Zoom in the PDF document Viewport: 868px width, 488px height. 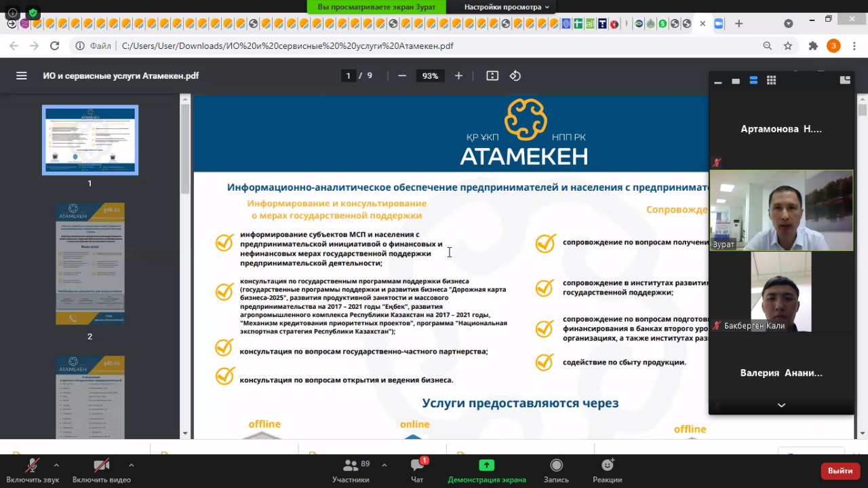point(458,76)
